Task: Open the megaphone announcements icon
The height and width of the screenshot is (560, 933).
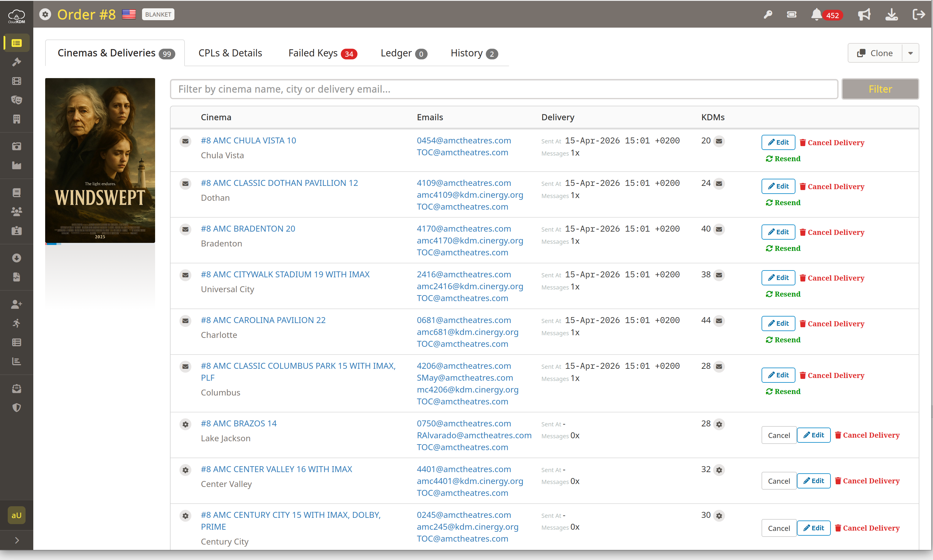Action: pyautogui.click(x=864, y=15)
